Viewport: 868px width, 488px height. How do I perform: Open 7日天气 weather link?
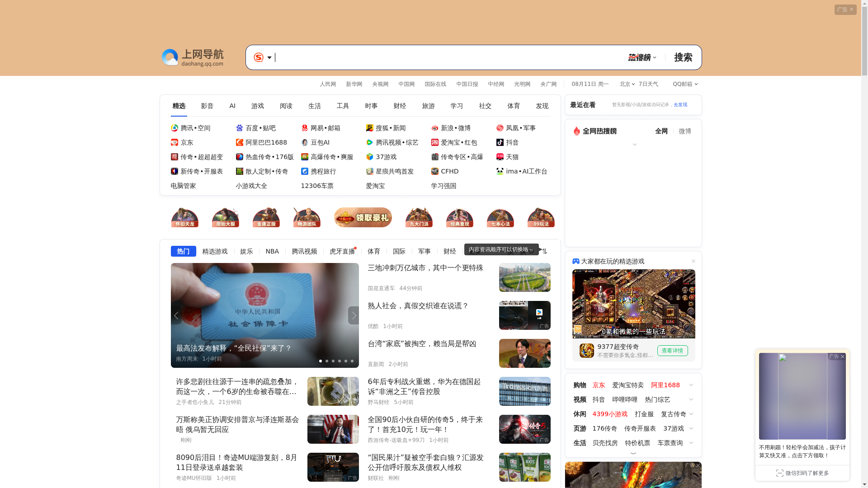point(648,84)
